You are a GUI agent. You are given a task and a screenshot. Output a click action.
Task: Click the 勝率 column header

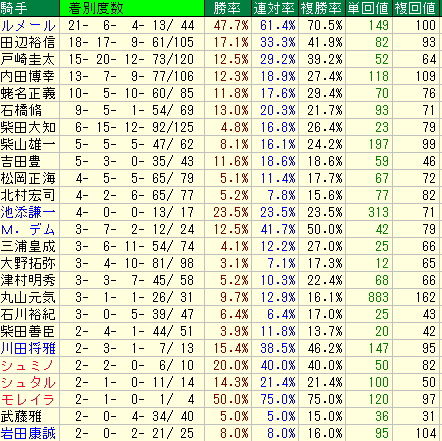[227, 8]
